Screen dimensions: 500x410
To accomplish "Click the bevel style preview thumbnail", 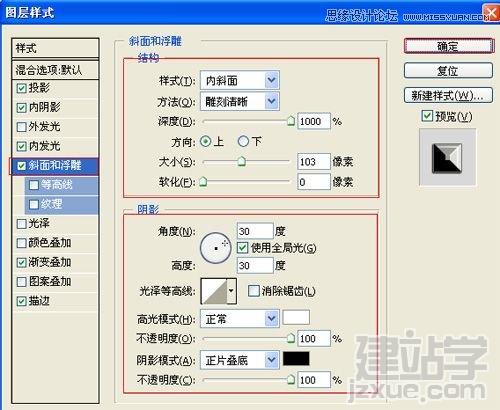I will tap(447, 158).
